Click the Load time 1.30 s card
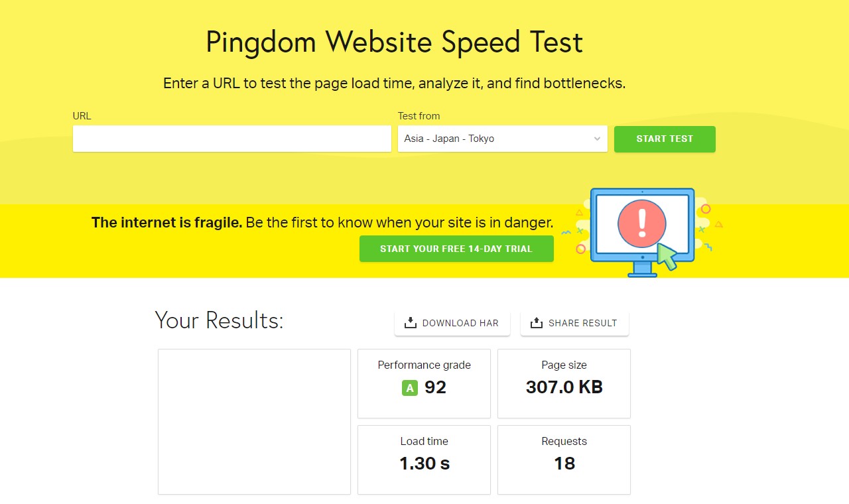Viewport: 849px width, 504px height. tap(424, 460)
